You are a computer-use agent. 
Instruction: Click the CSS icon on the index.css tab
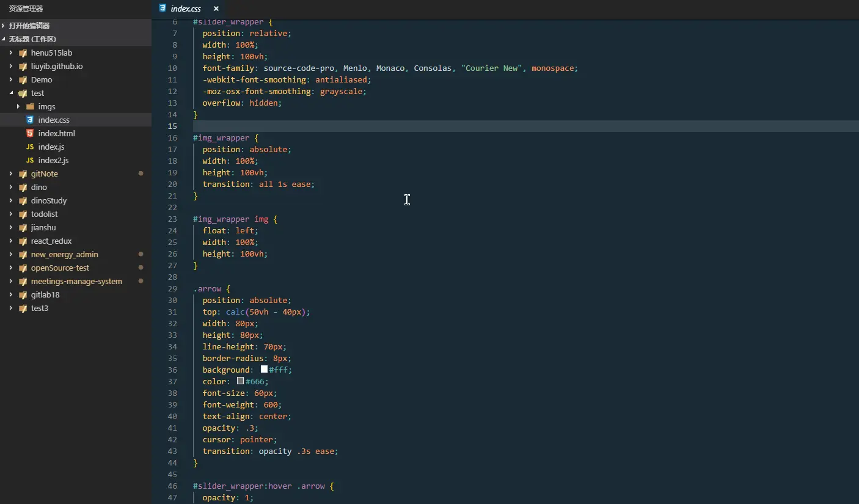click(x=162, y=9)
